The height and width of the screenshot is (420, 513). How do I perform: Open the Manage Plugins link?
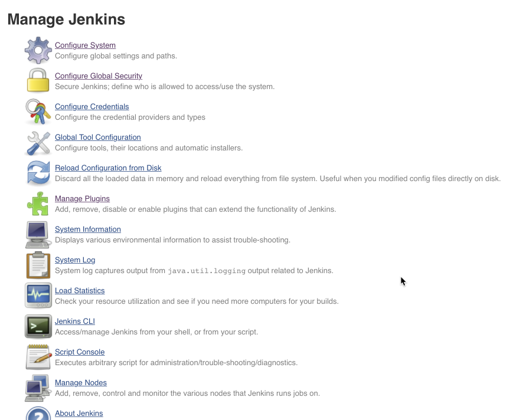click(x=82, y=199)
